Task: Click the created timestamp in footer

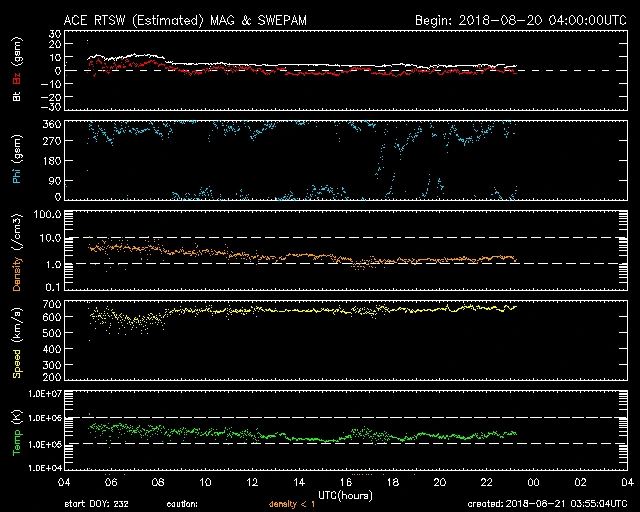Action: pos(551,504)
